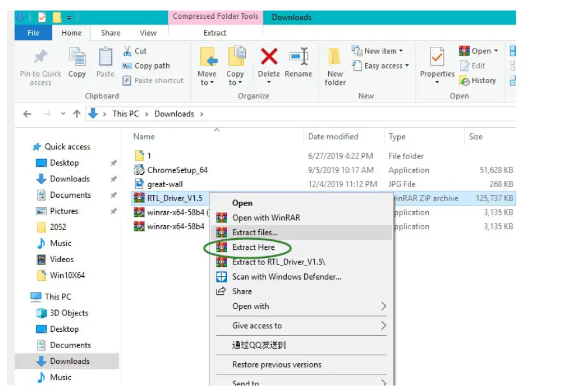Click the Paste clipboard icon

(105, 57)
